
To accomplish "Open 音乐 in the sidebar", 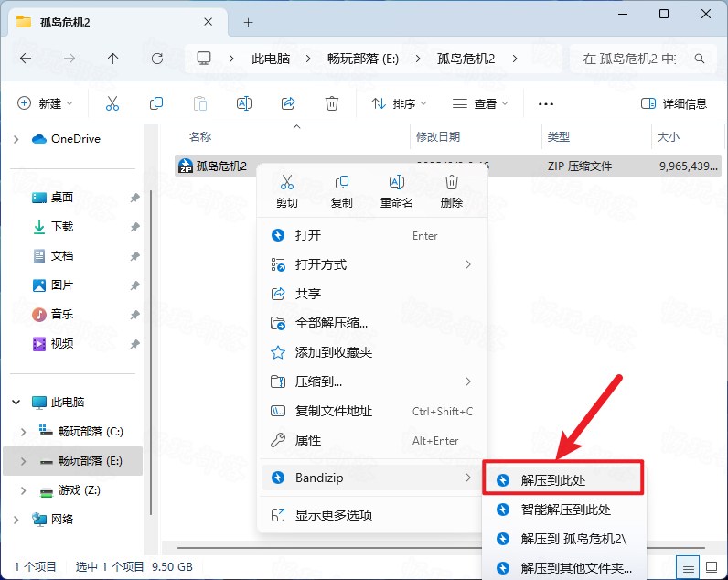I will click(52, 315).
